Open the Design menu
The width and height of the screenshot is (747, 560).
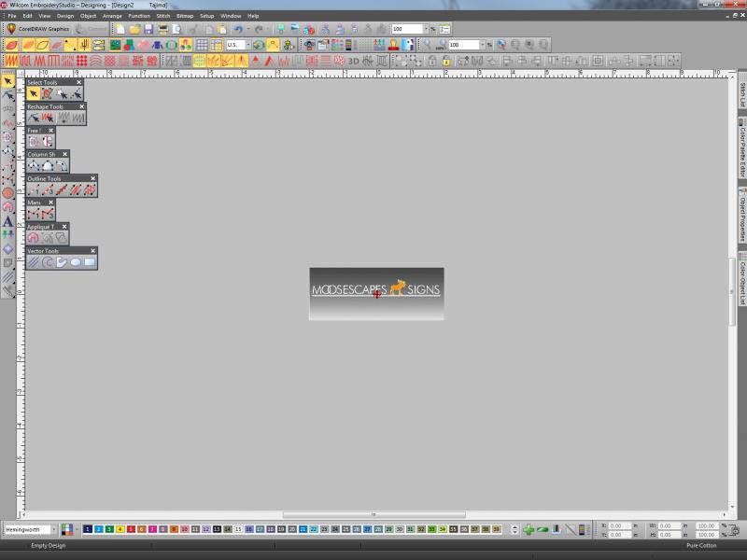(65, 16)
